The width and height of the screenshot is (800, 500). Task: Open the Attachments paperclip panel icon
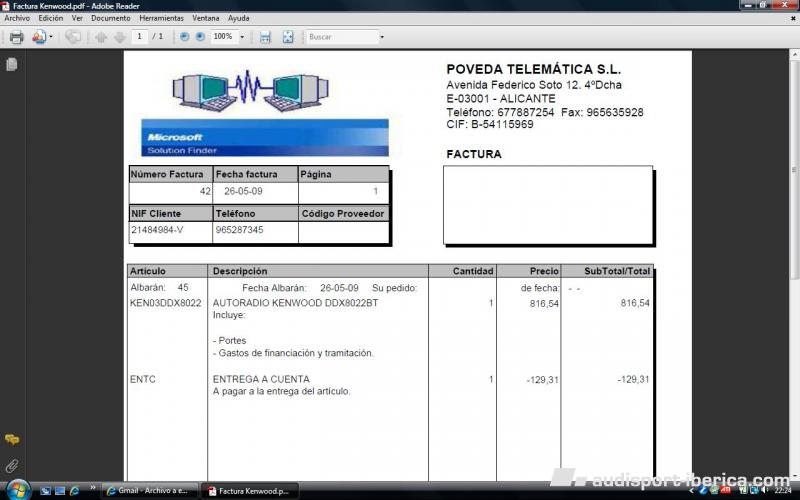(x=12, y=466)
